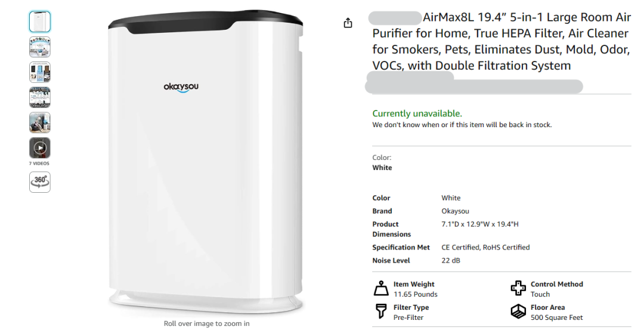This screenshot has width=644, height=333.
Task: Click the AirMax8L product title text
Action: click(x=501, y=42)
